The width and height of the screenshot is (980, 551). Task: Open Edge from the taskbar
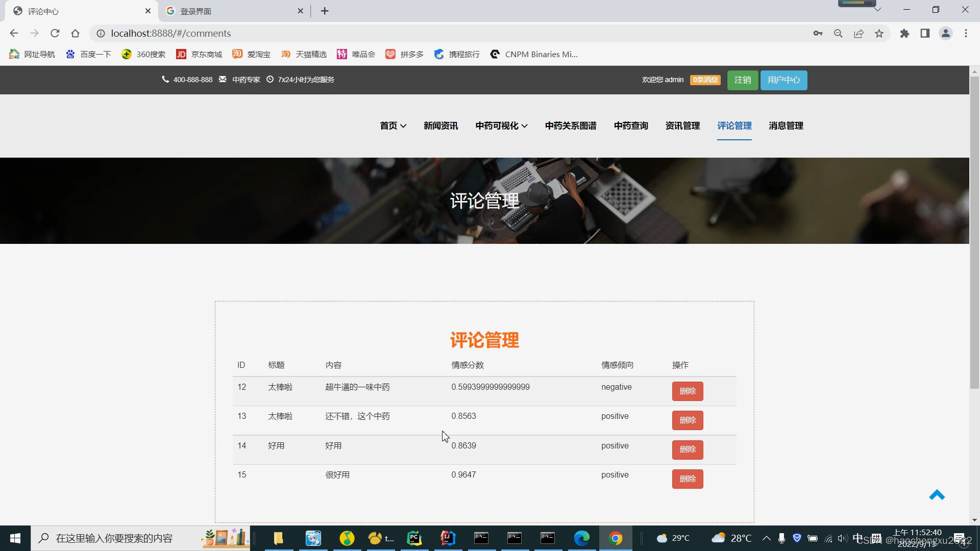click(x=582, y=538)
